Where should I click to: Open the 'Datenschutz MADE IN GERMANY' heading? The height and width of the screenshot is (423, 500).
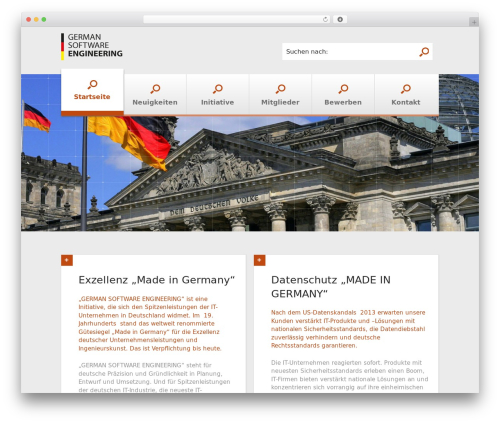(x=331, y=287)
